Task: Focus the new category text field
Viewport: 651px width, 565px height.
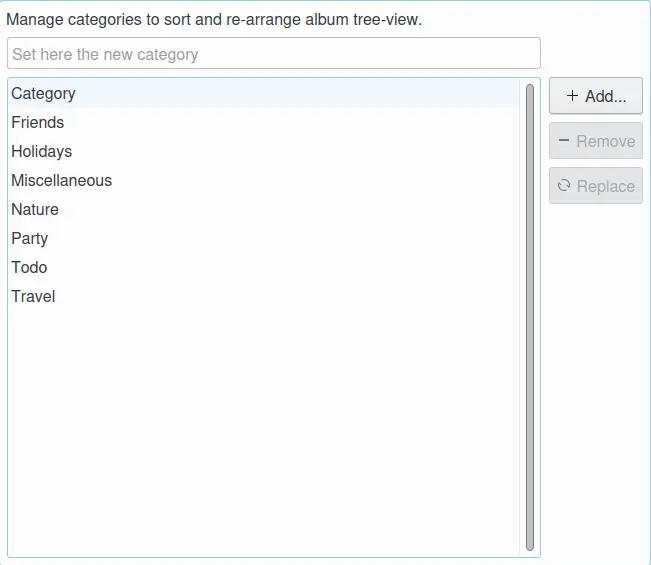Action: point(273,54)
